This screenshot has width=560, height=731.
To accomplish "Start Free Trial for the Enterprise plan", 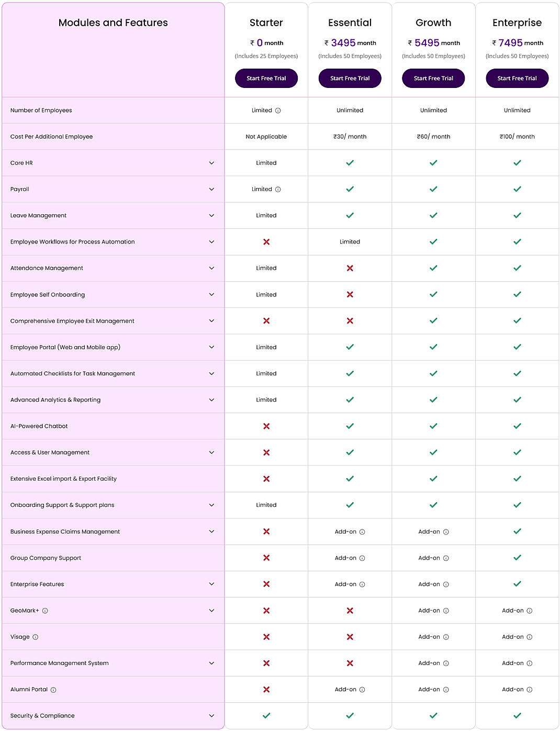I will pos(517,78).
